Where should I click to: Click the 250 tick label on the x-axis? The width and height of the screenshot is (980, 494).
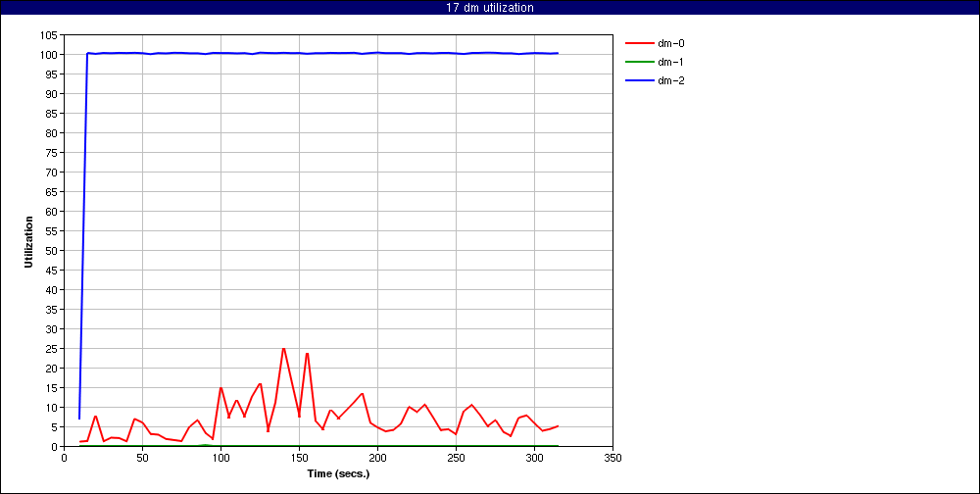coord(457,458)
